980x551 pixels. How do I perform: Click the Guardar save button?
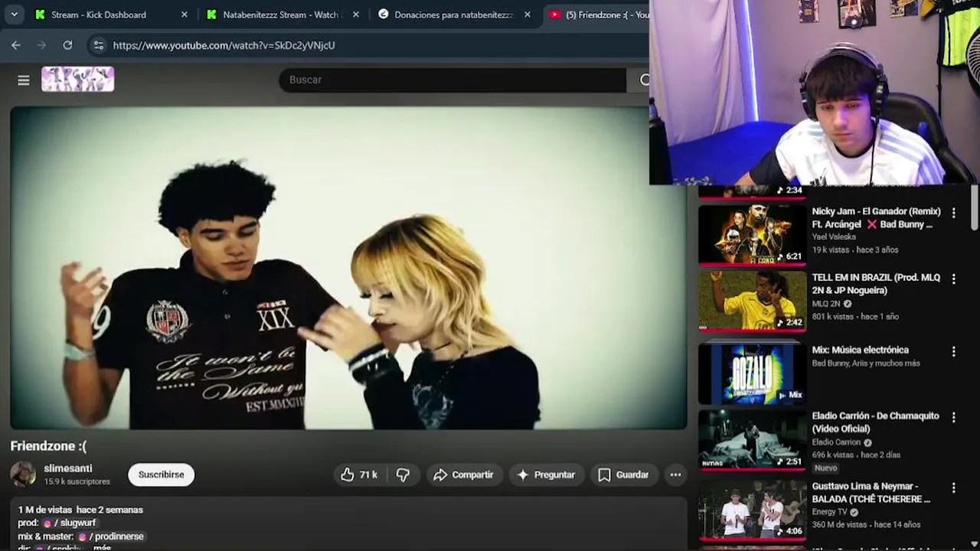click(x=623, y=474)
